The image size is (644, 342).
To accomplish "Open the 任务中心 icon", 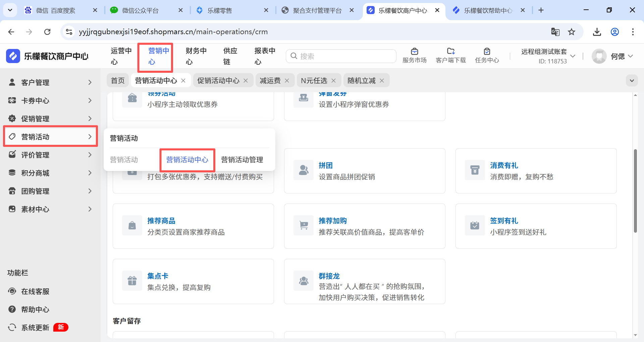I will (x=487, y=51).
